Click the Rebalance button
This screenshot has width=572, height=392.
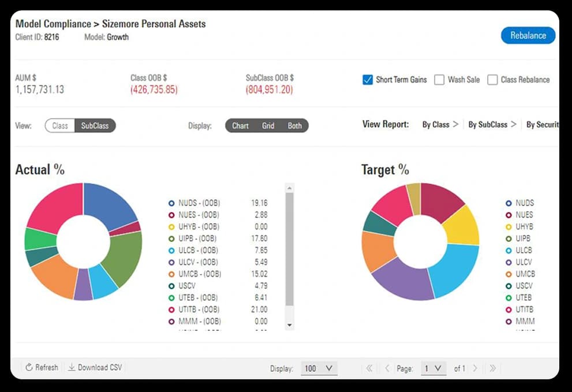528,35
